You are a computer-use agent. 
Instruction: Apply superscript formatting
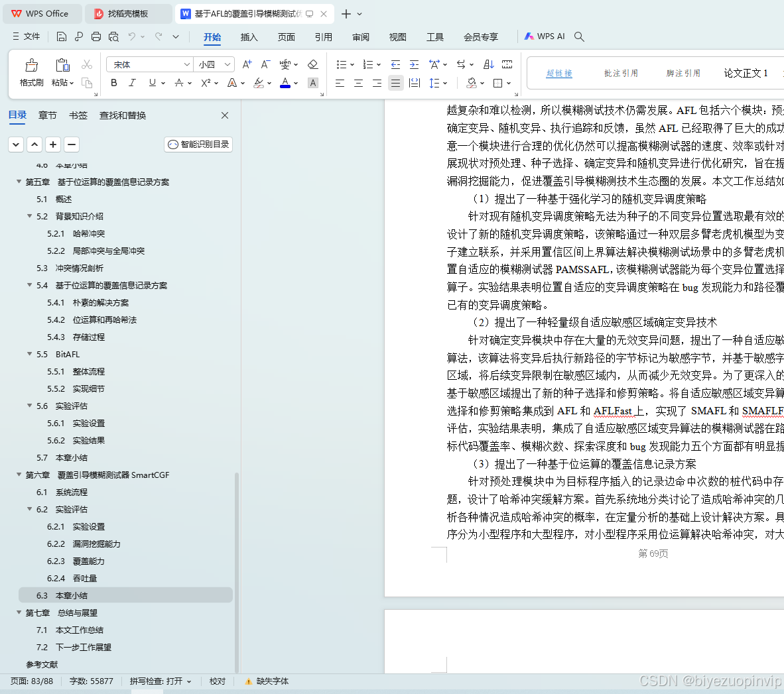tap(206, 82)
